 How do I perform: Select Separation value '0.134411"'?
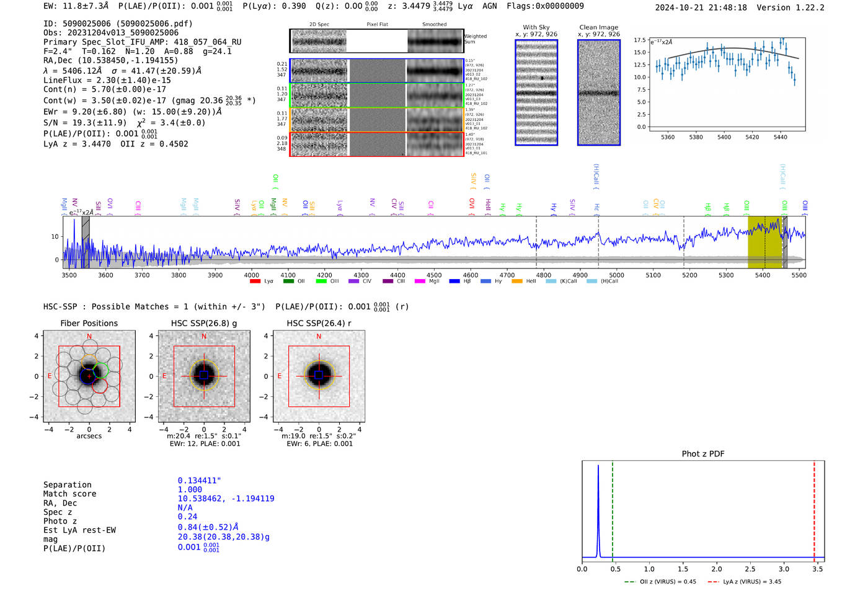coord(200,481)
